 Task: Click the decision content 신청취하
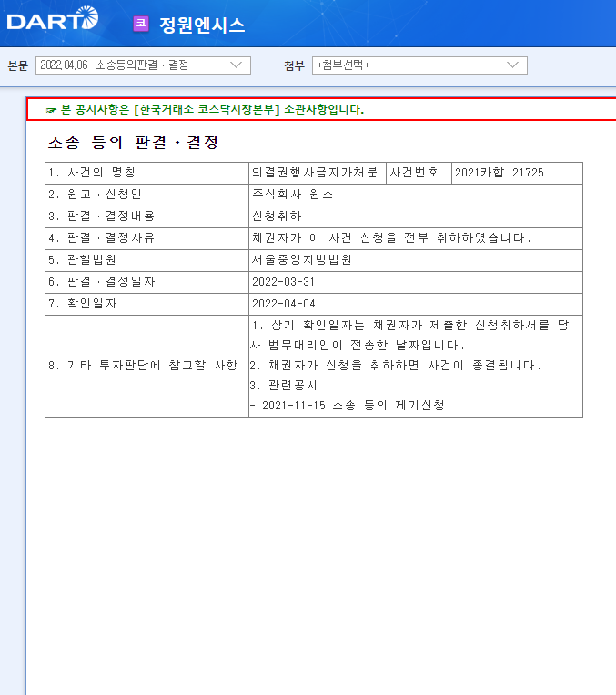tap(277, 216)
